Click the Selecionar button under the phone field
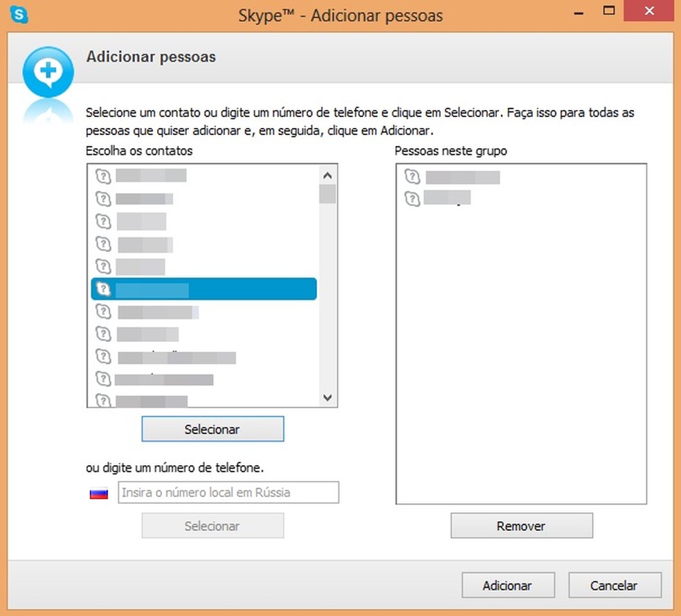Image resolution: width=681 pixels, height=616 pixels. (212, 525)
